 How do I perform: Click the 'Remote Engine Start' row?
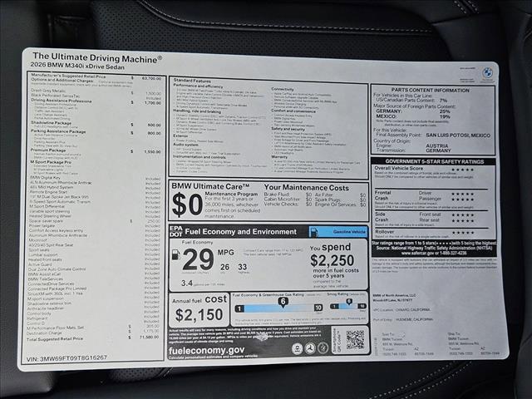(x=95, y=192)
